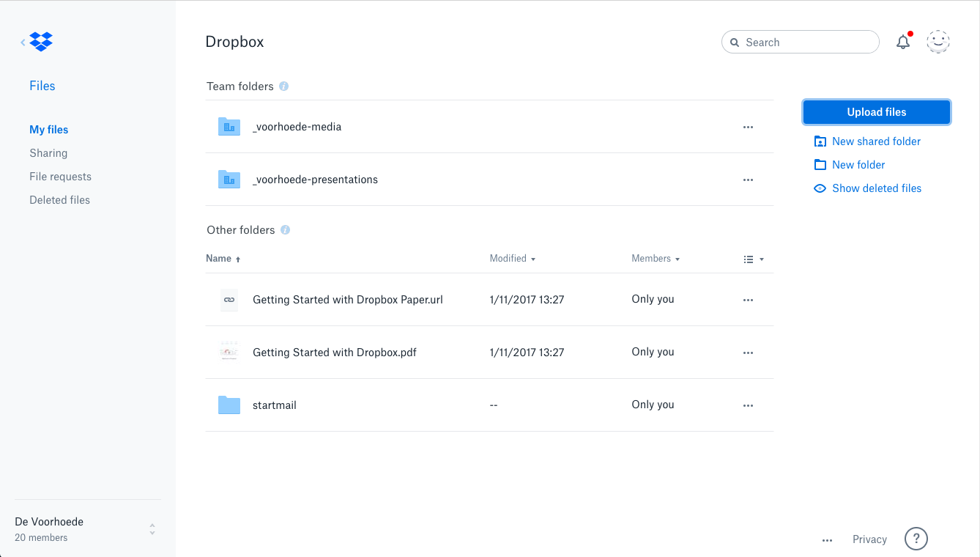
Task: Open more options for startmail folder
Action: point(748,405)
